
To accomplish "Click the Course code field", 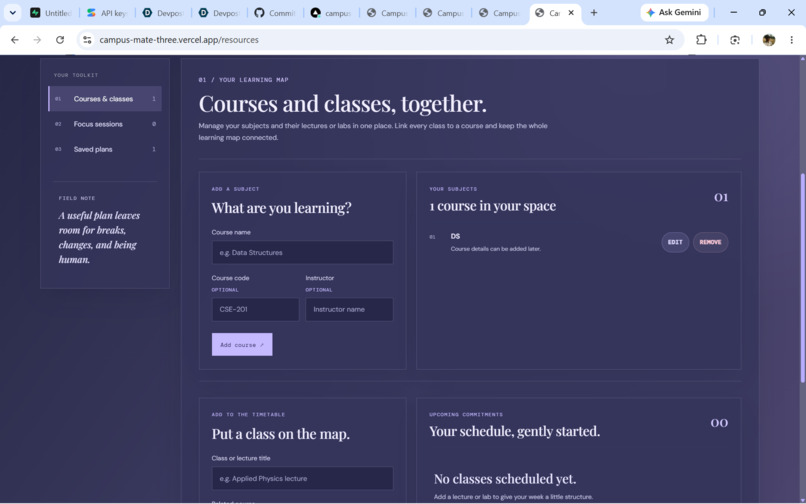I will [x=255, y=309].
